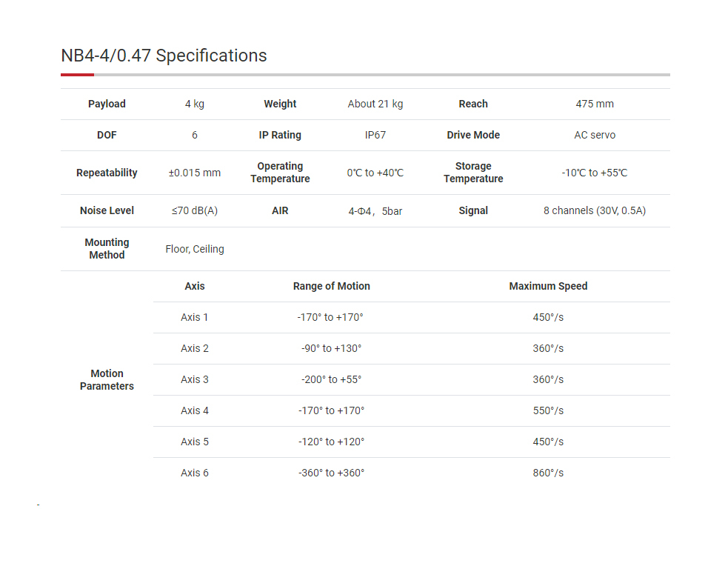The image size is (728, 569).
Task: Click the NB4-4/0.47 Specifications heading
Action: (x=164, y=56)
